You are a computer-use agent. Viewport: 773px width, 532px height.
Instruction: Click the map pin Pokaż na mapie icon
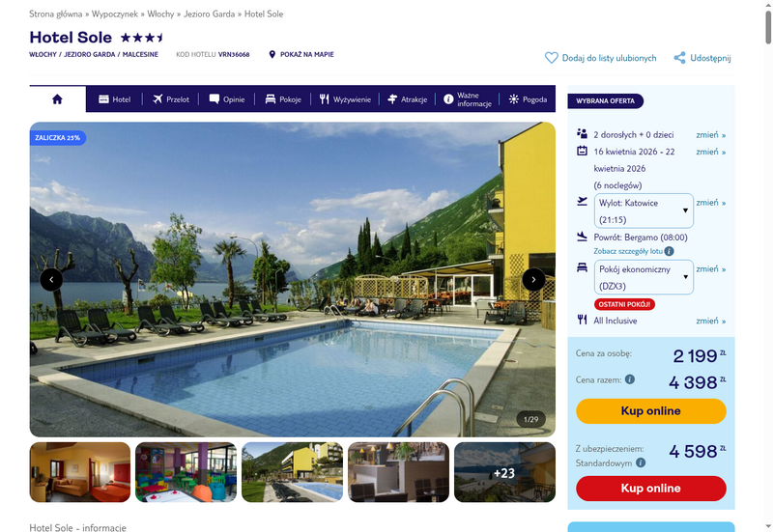[272, 54]
